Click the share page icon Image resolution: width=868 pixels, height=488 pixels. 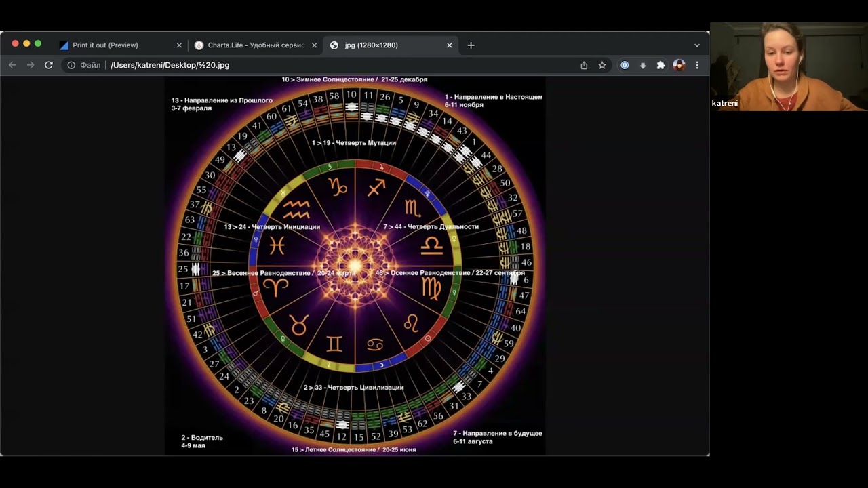tap(584, 65)
